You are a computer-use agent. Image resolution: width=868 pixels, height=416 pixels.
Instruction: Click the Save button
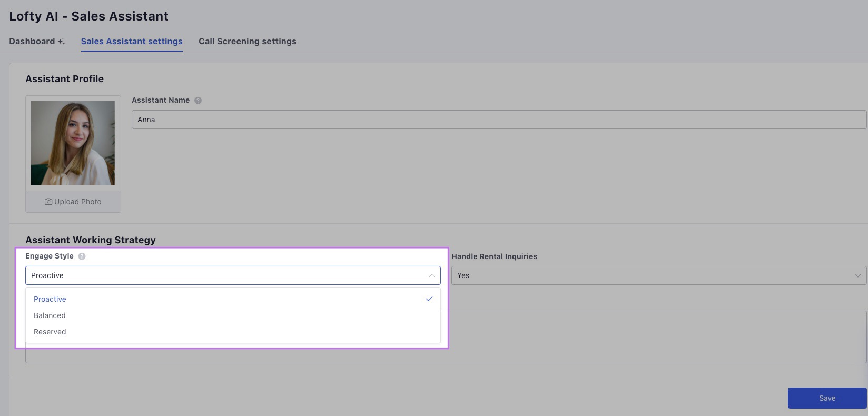[827, 398]
